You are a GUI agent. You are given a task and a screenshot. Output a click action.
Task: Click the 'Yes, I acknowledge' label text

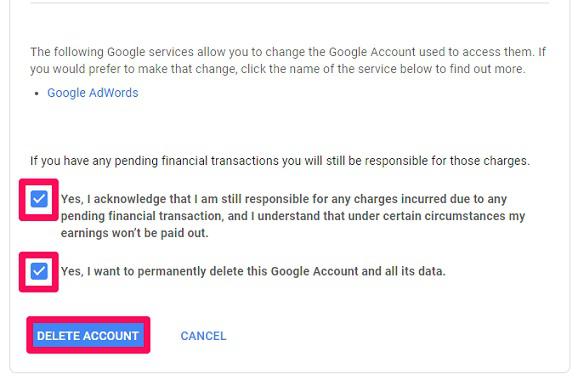[x=293, y=216]
